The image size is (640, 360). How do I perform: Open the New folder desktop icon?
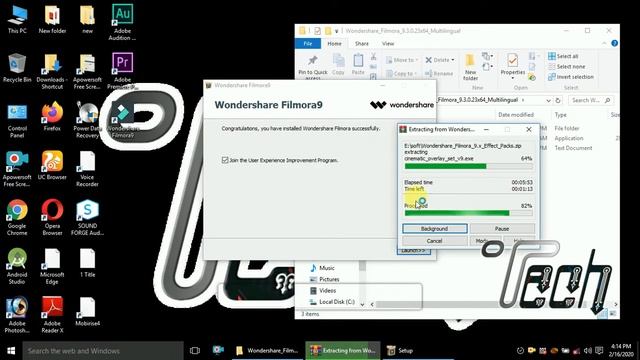[x=52, y=20]
